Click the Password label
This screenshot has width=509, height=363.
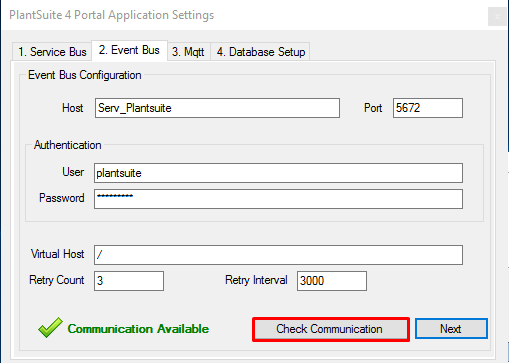[x=62, y=198]
